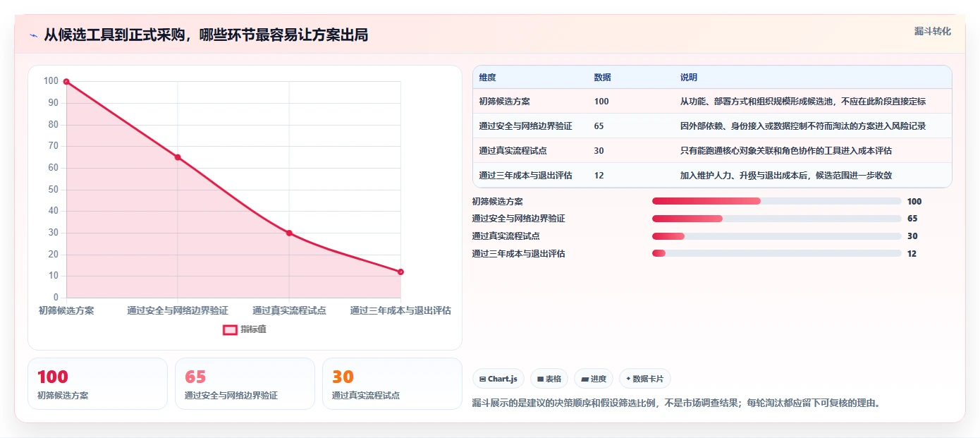Toggle the 指标值 legend swatch in the chart
Screen dimensions: 980x438
pos(230,329)
